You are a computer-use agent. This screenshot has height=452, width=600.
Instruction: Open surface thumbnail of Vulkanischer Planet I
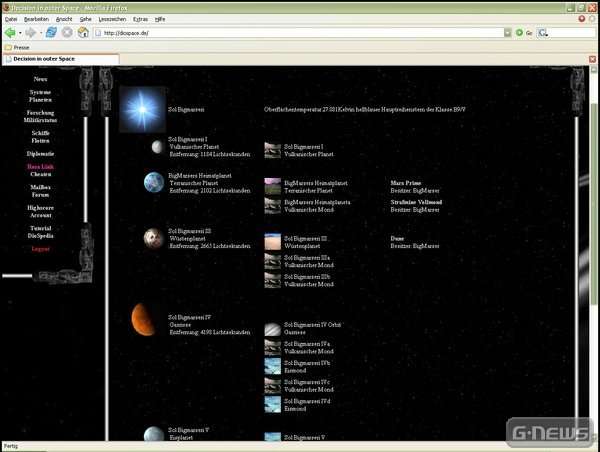pyautogui.click(x=272, y=150)
